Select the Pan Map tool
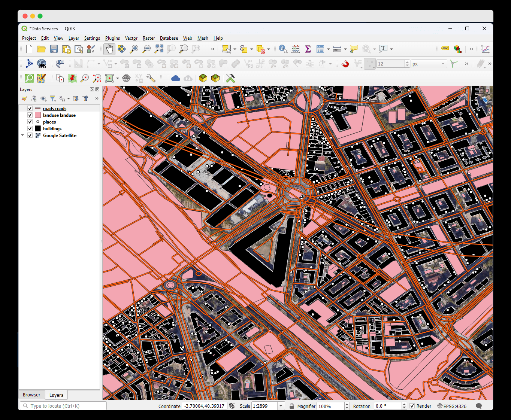 tap(109, 49)
